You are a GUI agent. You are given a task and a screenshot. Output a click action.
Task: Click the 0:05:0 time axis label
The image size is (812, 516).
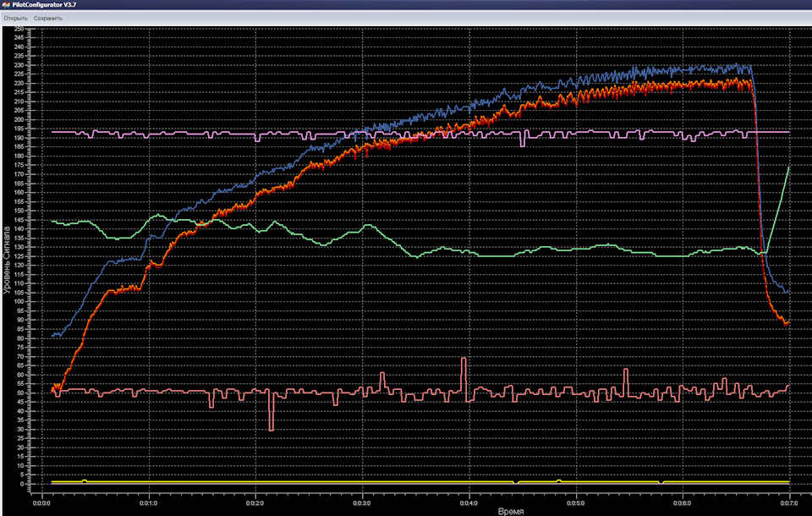coord(576,503)
